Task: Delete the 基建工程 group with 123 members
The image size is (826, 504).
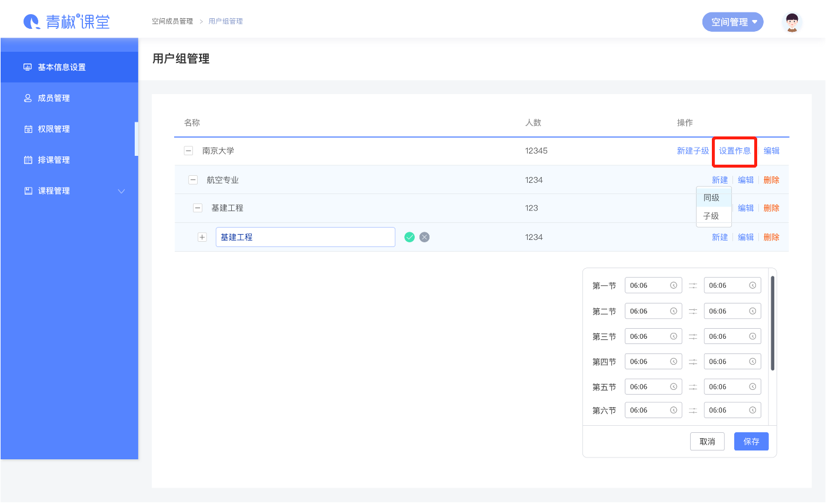Action: (771, 208)
